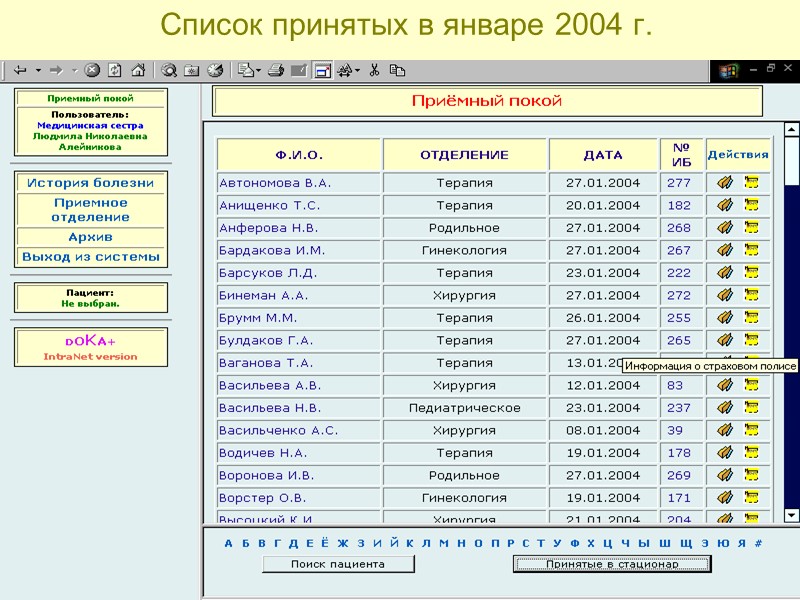Viewport: 800px width, 600px height.
Task: Open the Forward history dropdown arrow
Action: tap(74, 70)
